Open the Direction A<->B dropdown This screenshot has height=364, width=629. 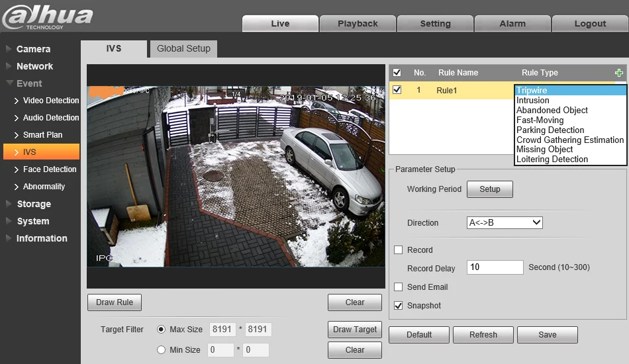505,222
